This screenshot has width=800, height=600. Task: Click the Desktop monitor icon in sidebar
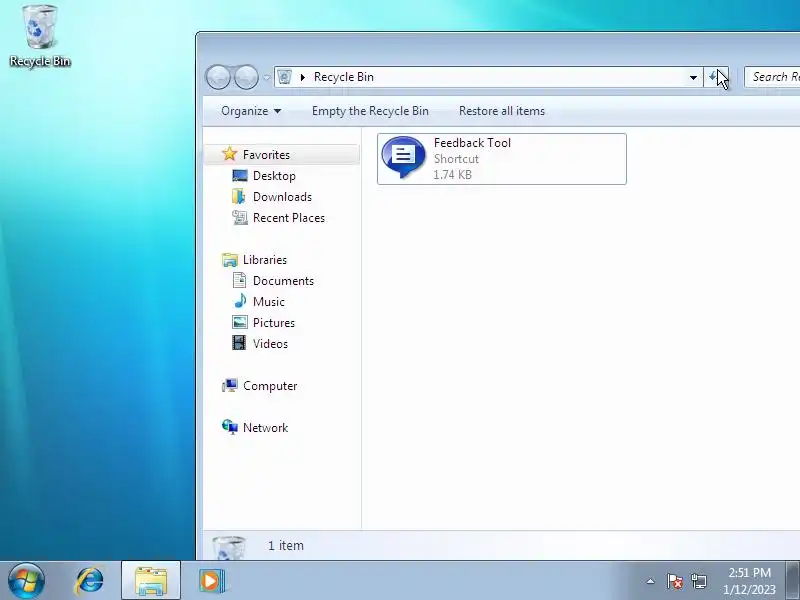click(239, 176)
